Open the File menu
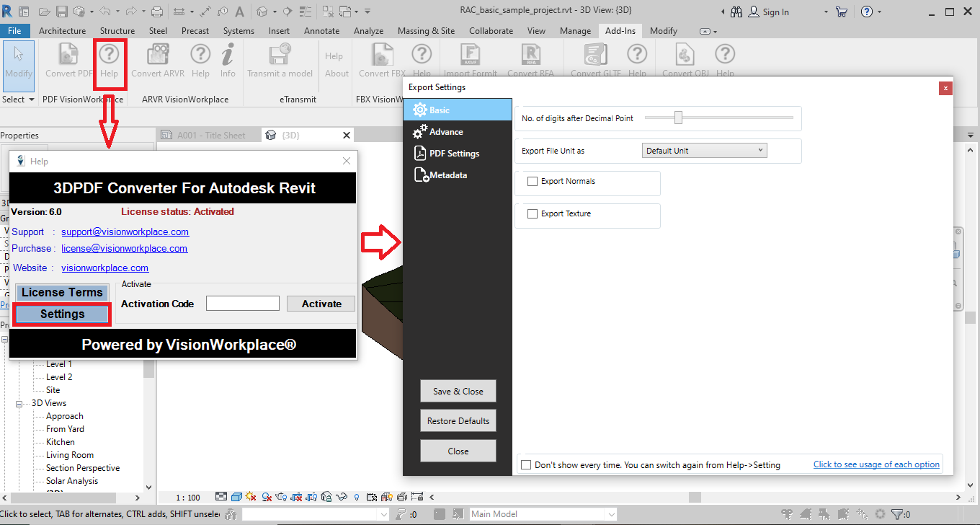 (x=15, y=31)
